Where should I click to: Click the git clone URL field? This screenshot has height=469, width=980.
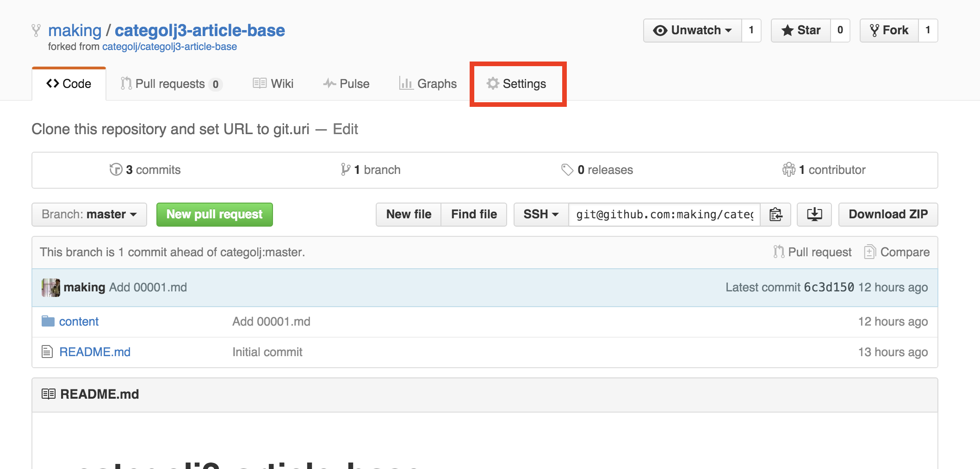click(x=664, y=215)
